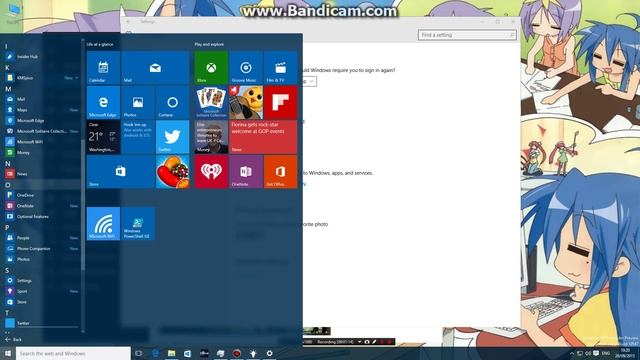Image resolution: width=640 pixels, height=360 pixels.
Task: Open Optional Features from the app list
Action: (42, 216)
